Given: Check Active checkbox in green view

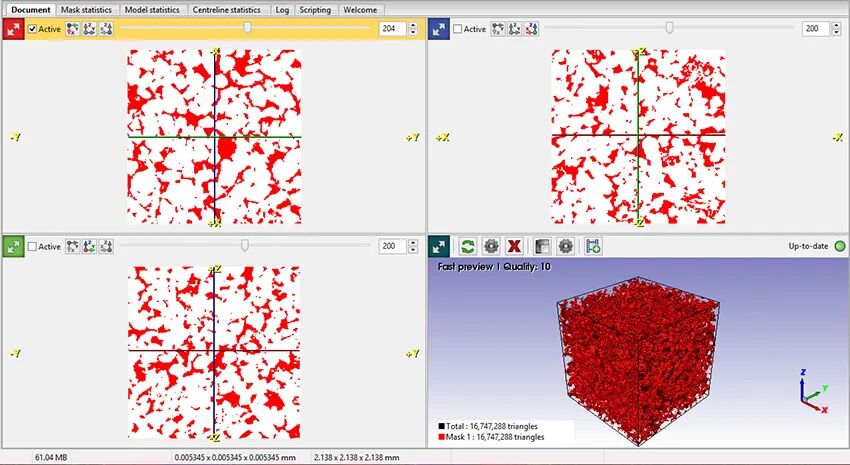Looking at the screenshot, I should coord(33,247).
